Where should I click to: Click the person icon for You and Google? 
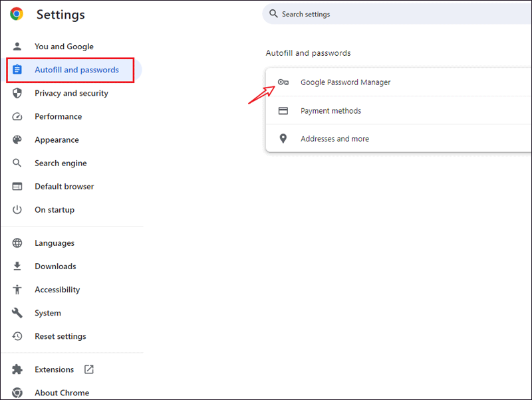pyautogui.click(x=17, y=47)
